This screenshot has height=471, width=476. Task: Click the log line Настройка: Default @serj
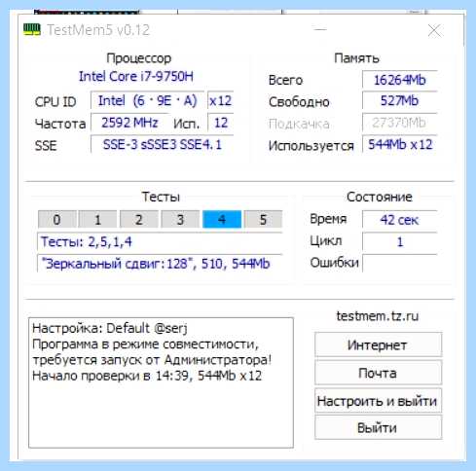[x=110, y=328]
